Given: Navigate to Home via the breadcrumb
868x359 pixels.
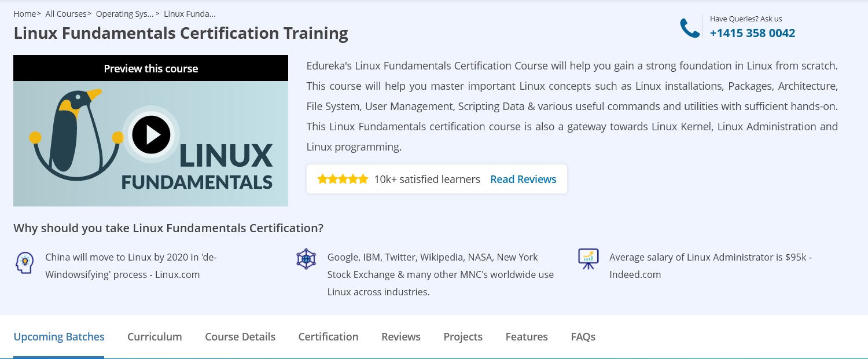Looking at the screenshot, I should 24,13.
